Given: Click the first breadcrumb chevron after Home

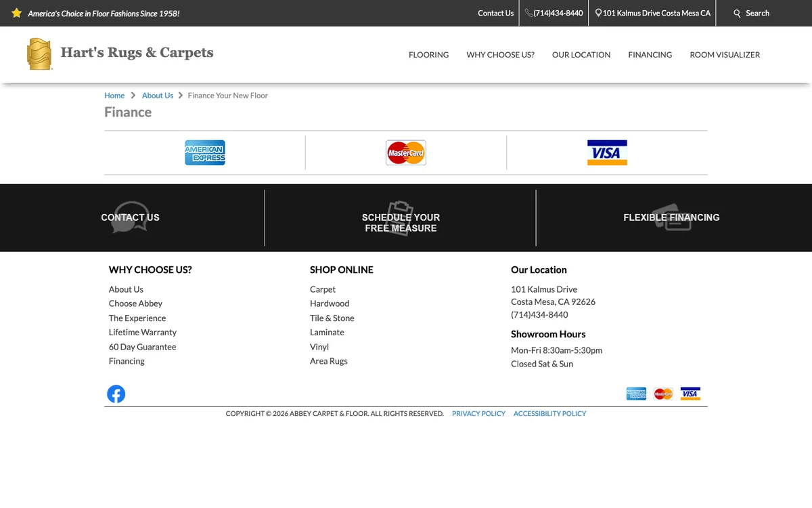Looking at the screenshot, I should tap(133, 96).
